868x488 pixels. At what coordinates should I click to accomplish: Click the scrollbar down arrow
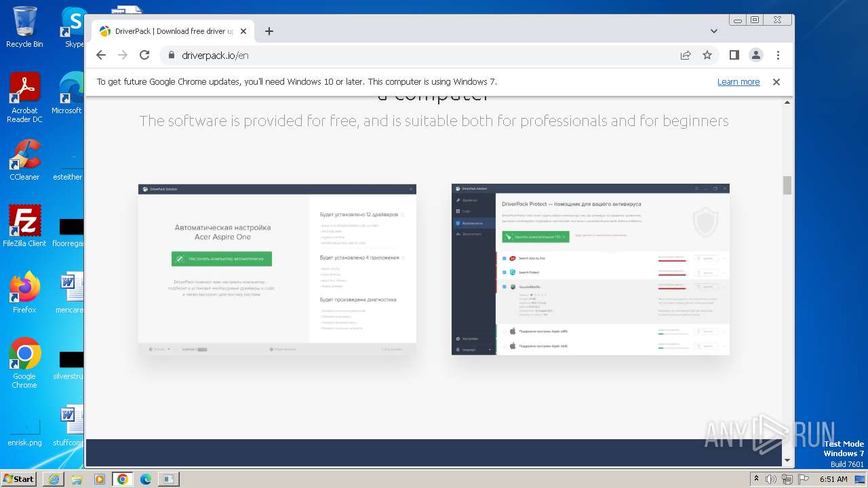pyautogui.click(x=787, y=460)
